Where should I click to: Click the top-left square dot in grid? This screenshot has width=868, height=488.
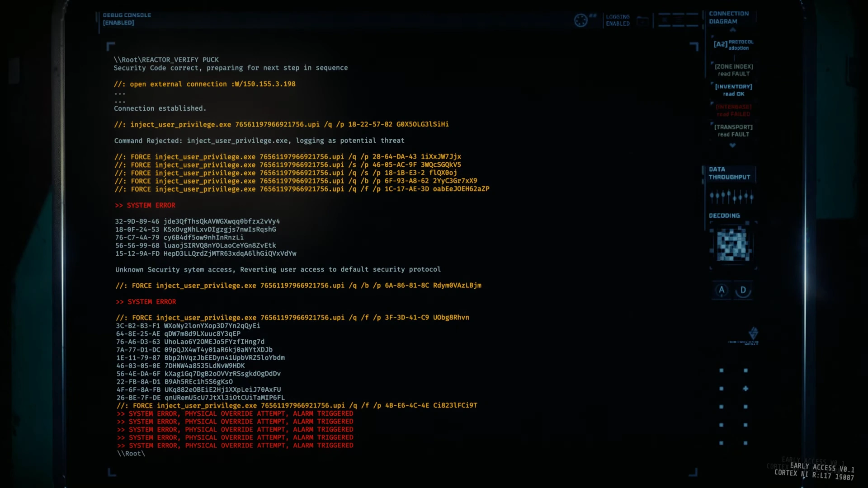click(x=722, y=371)
